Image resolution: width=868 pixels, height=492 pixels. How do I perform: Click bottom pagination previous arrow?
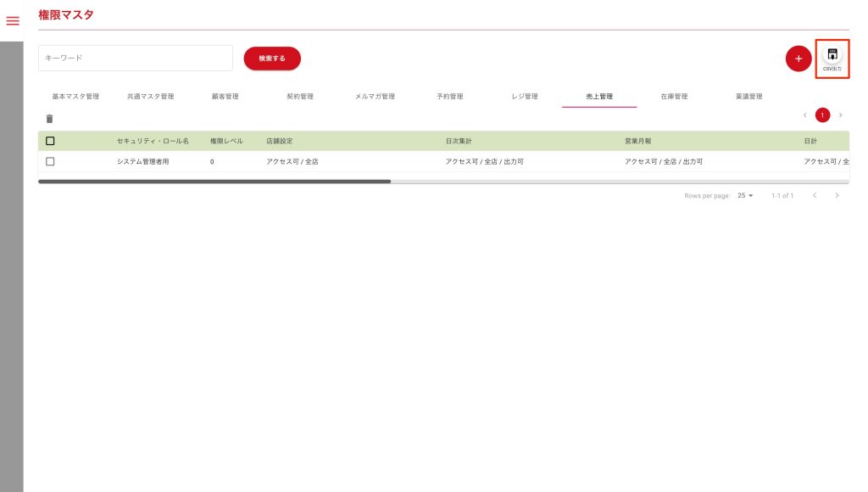point(815,196)
